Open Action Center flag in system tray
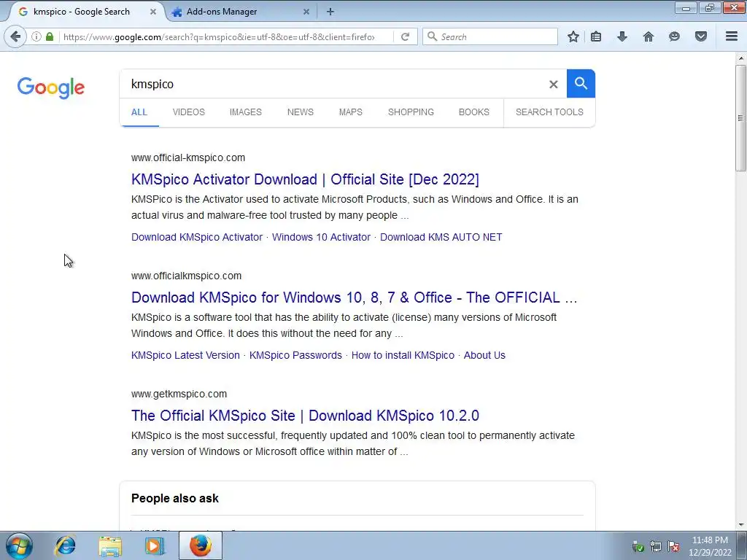This screenshot has height=560, width=747. coord(673,546)
